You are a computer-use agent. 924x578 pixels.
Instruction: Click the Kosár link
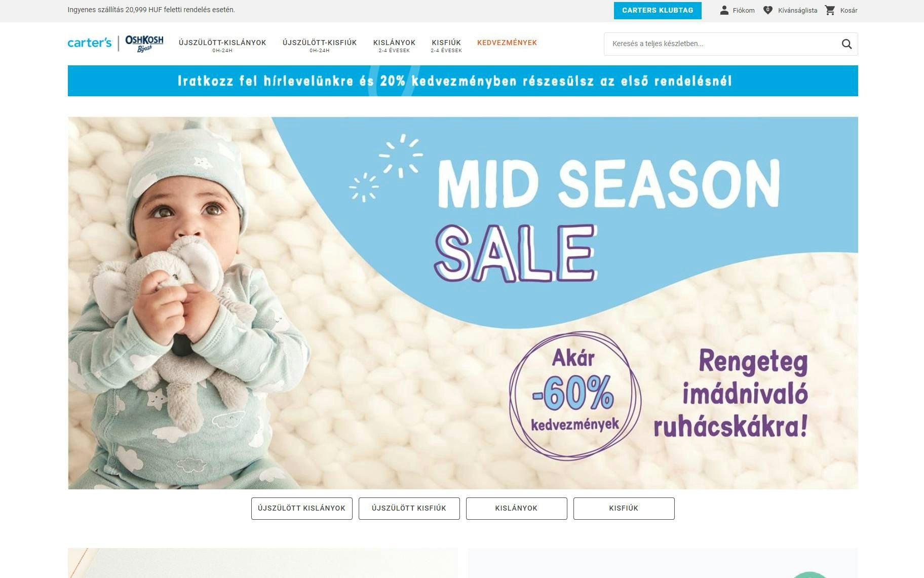coord(849,11)
